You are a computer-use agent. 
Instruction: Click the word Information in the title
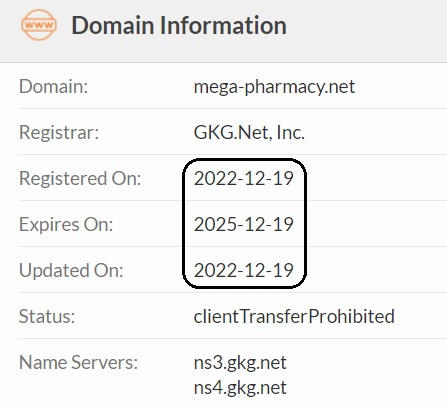click(x=223, y=25)
